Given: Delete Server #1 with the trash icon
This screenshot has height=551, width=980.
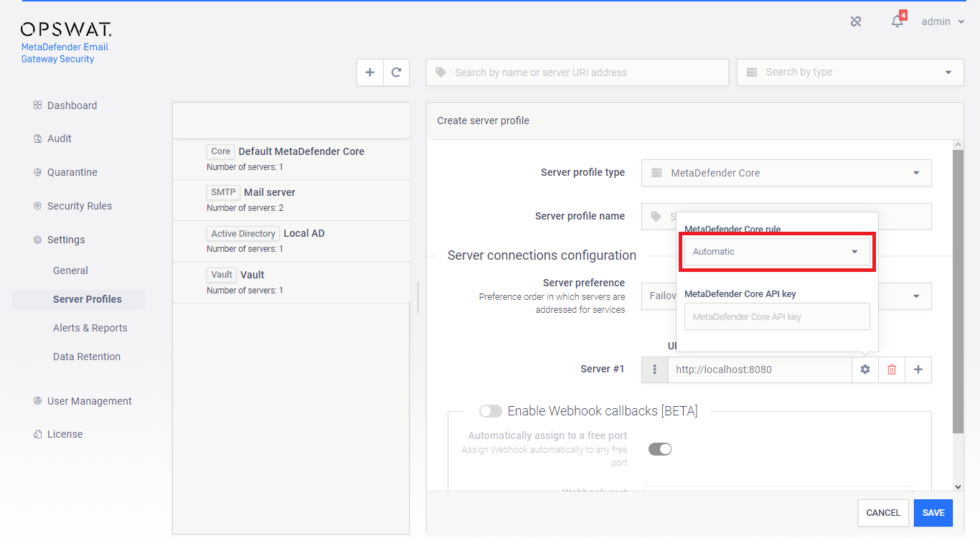Looking at the screenshot, I should point(892,369).
